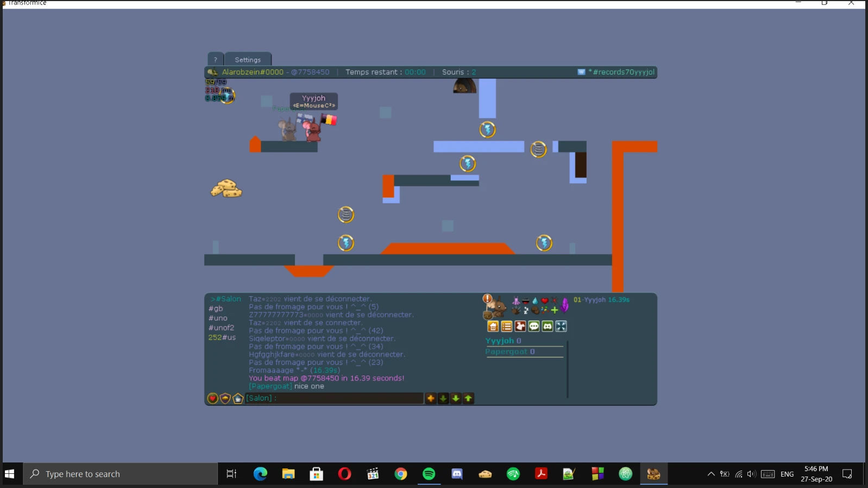Click the pink dancing mouse emote icon
Screen dimensions: 868x488
coord(516,301)
